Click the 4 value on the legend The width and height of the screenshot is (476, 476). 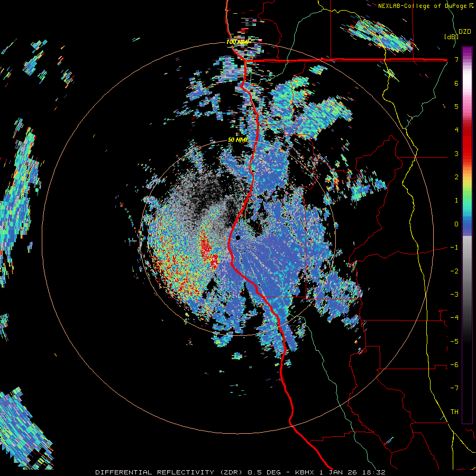click(456, 130)
